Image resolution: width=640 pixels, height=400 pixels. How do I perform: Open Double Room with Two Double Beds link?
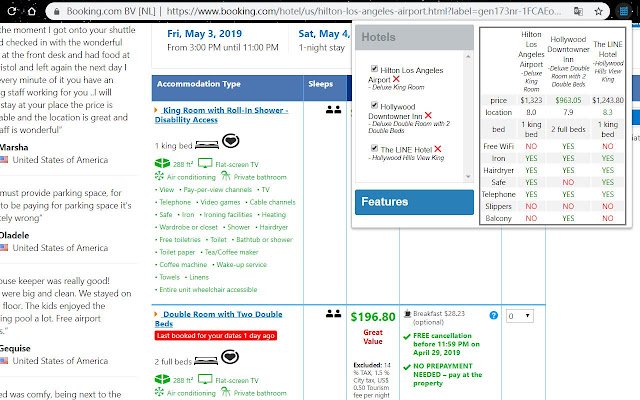tap(219, 319)
